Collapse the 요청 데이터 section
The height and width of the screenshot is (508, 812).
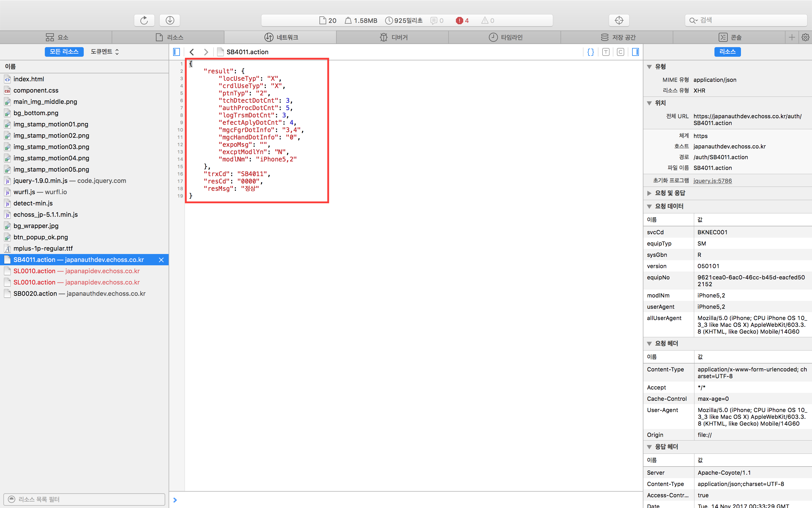pos(649,206)
